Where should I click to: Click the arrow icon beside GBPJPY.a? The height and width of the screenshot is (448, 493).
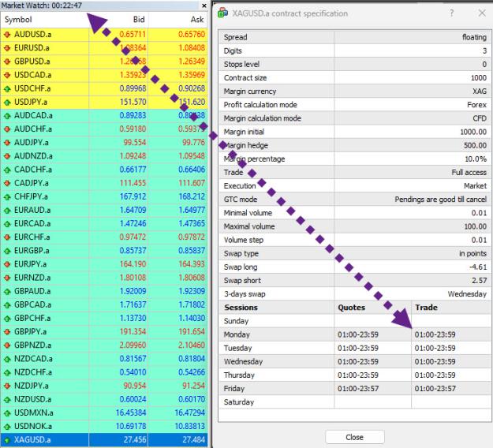pyautogui.click(x=7, y=332)
